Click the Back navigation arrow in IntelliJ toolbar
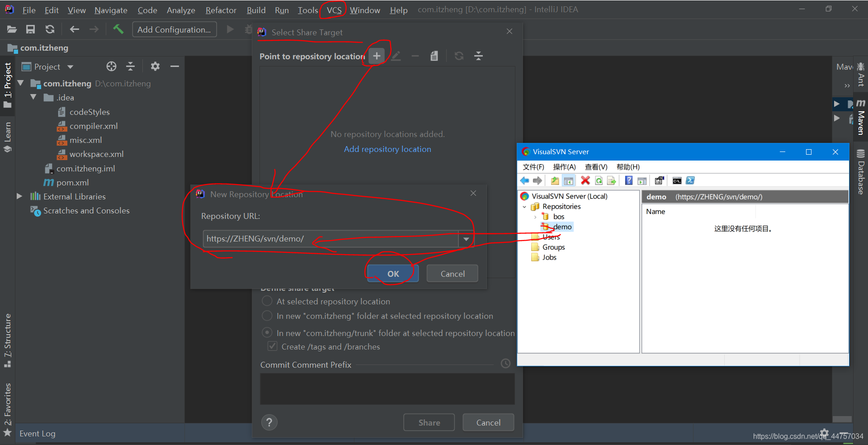868x445 pixels. point(74,29)
